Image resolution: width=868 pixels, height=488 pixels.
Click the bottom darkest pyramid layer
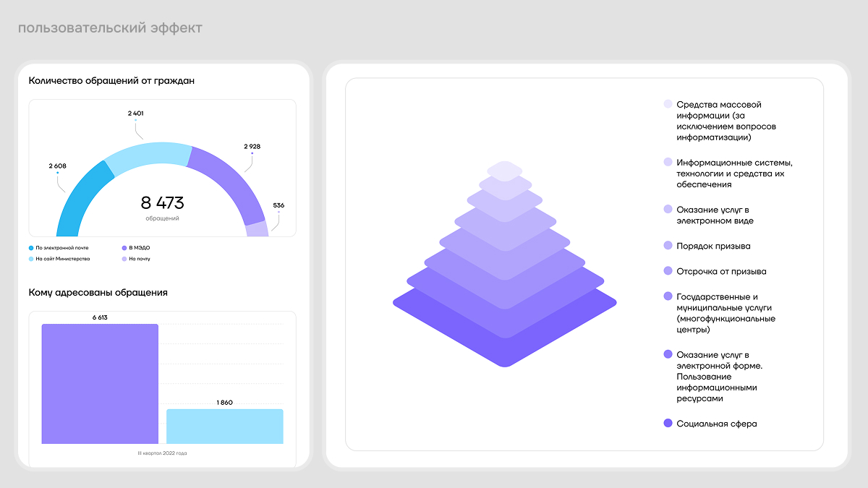(x=504, y=347)
